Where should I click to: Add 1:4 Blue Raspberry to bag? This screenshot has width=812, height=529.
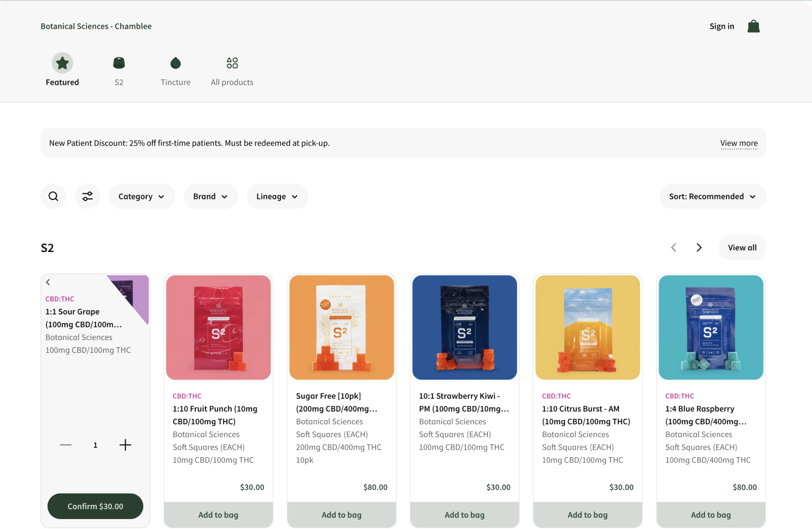click(711, 515)
